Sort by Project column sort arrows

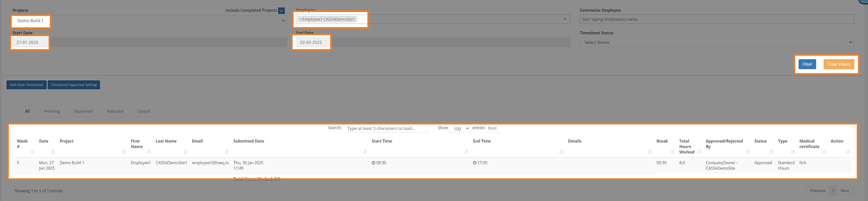pos(124,152)
